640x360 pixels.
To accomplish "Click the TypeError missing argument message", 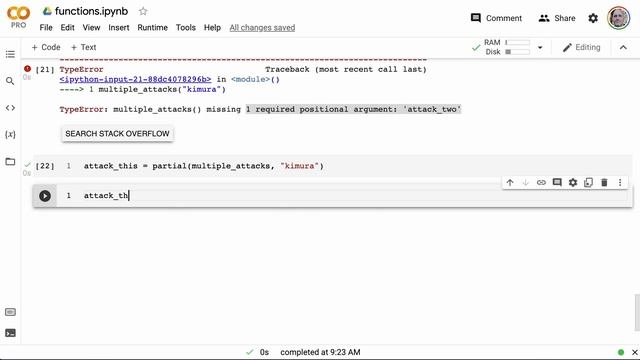I will 260,109.
